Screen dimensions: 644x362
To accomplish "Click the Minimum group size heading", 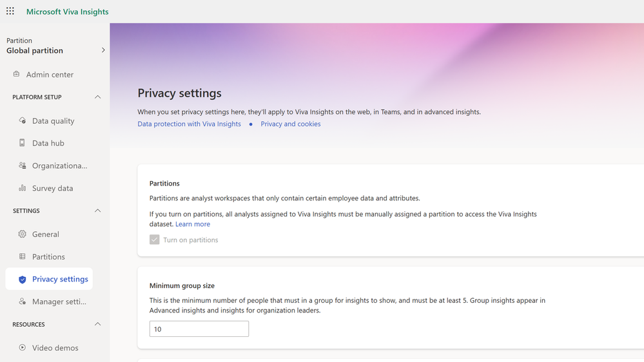I will (182, 285).
